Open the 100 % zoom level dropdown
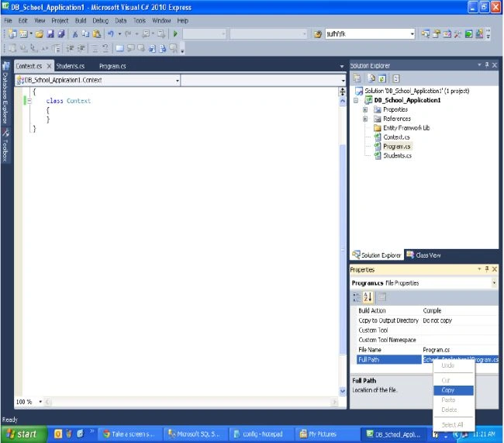This screenshot has width=504, height=443. pos(40,402)
